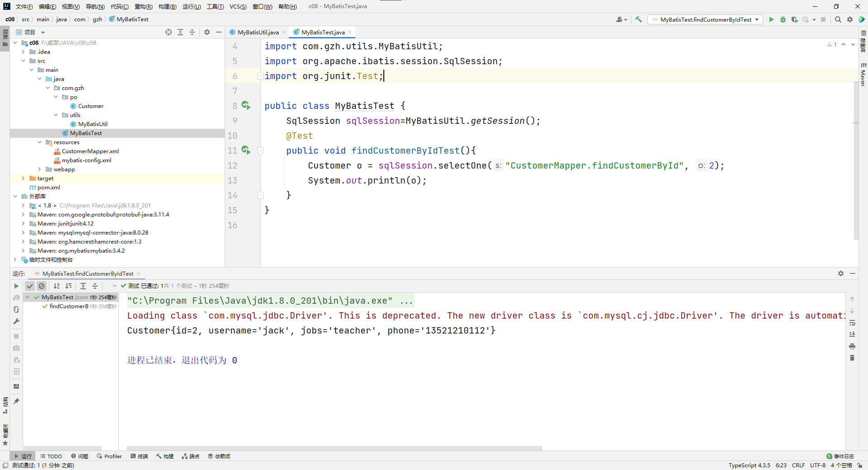The image size is (868, 470).
Task: Sort test results alphabetically
Action: pos(57,286)
